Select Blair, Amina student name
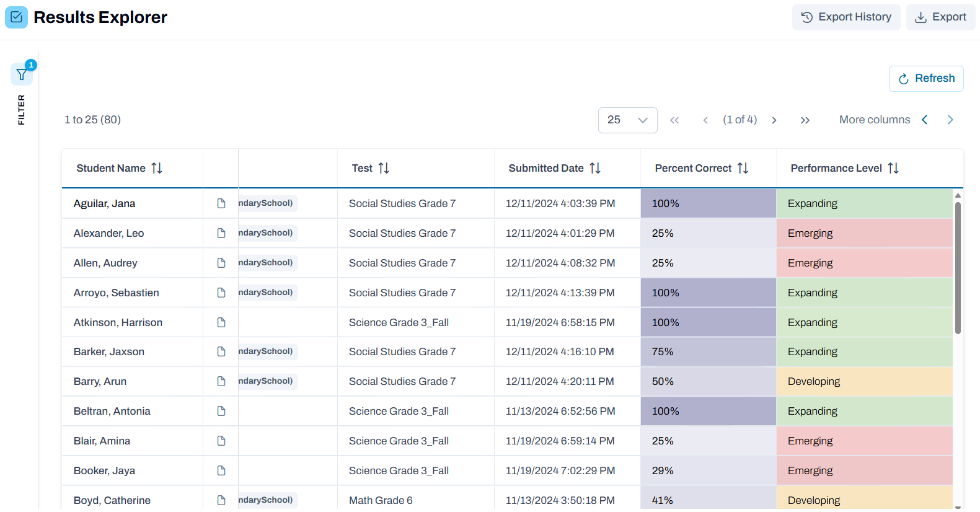Viewport: 980px width, 512px height. pyautogui.click(x=102, y=441)
